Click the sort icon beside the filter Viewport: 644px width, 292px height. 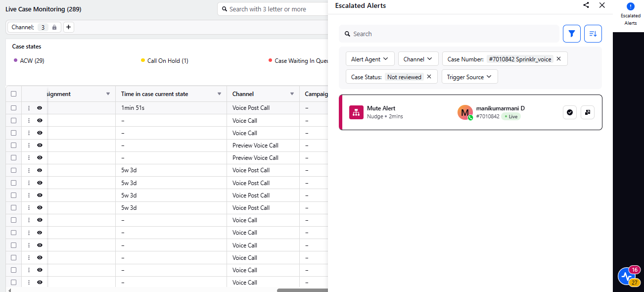pos(593,34)
